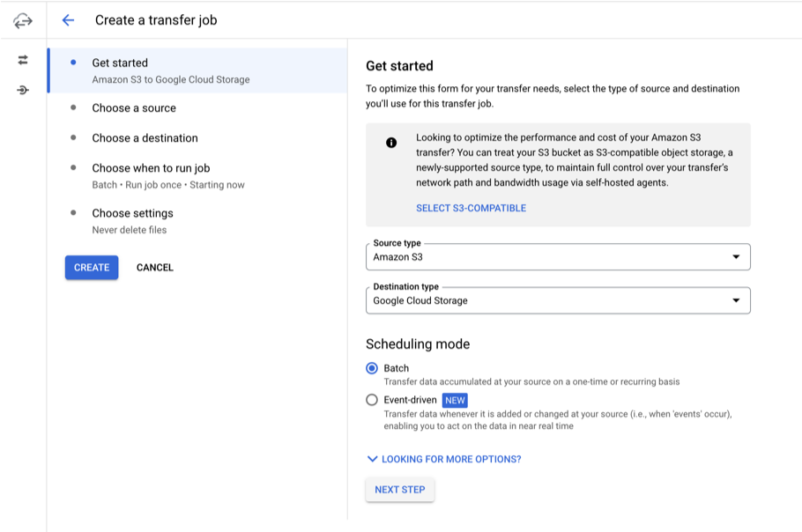802x532 pixels.
Task: Click the Storage Transfer Service logo icon
Action: [x=23, y=21]
